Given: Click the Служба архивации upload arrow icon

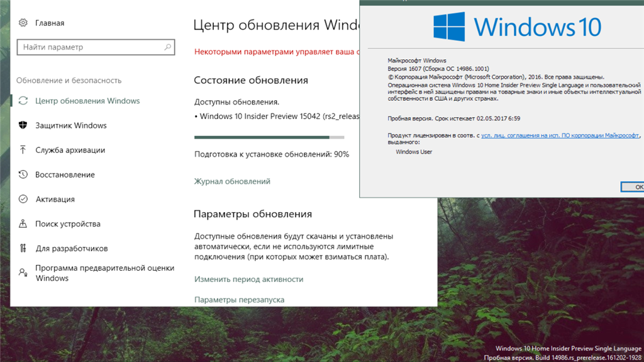Looking at the screenshot, I should tap(23, 150).
